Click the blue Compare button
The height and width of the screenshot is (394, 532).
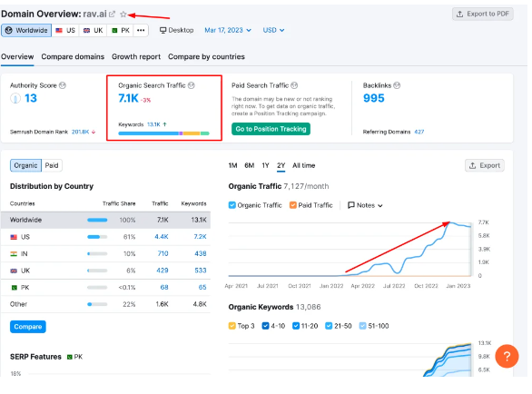28,327
